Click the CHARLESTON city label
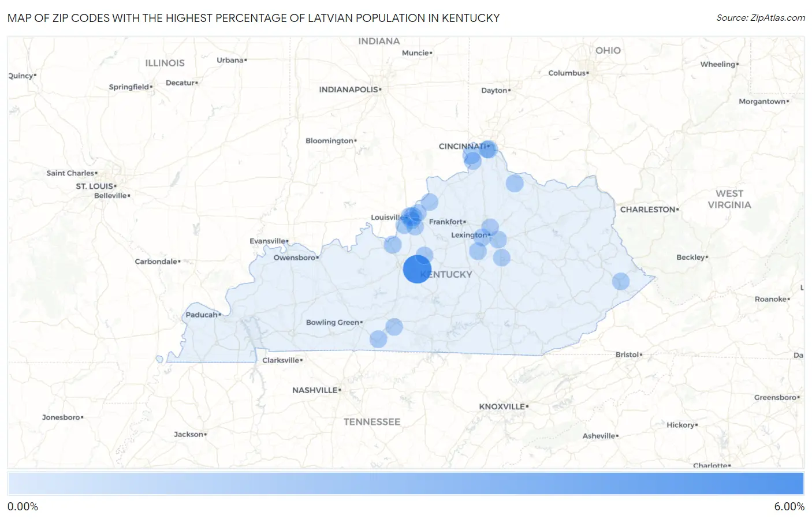The width and height of the screenshot is (812, 519). (648, 210)
